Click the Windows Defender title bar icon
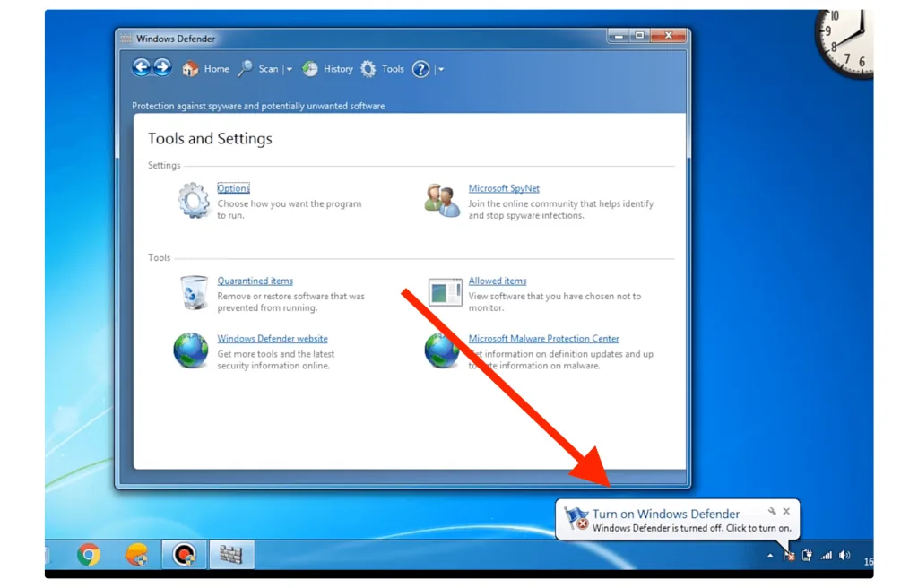Image resolution: width=918 pixels, height=588 pixels. coord(126,39)
